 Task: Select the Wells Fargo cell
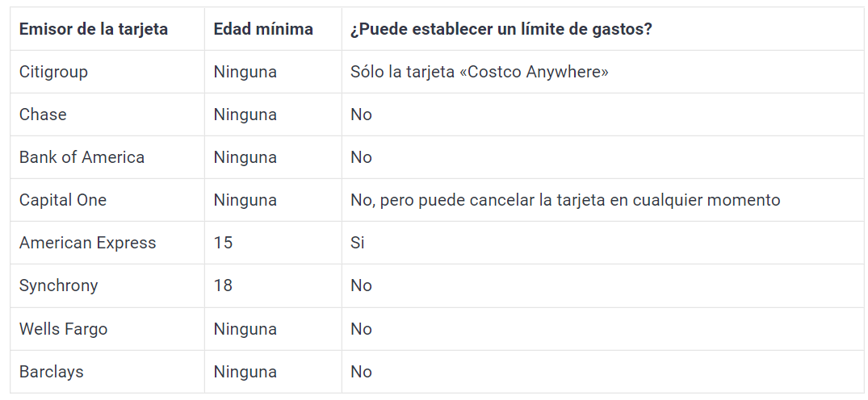click(x=63, y=329)
